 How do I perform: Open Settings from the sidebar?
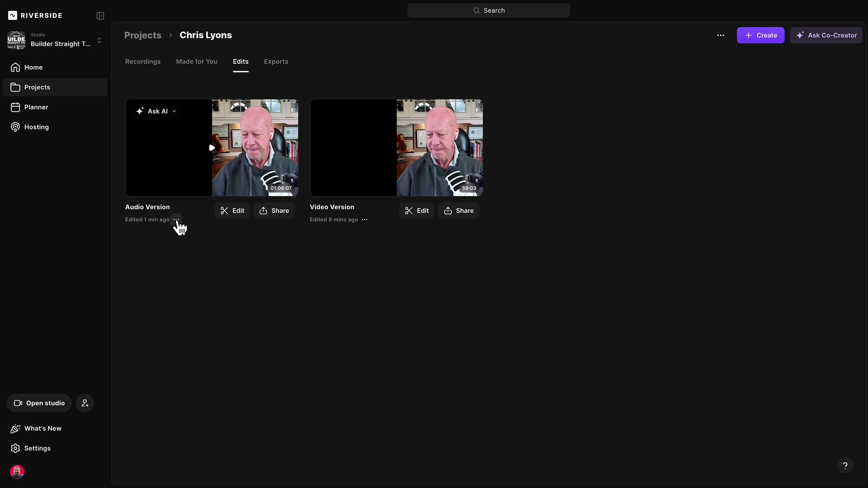[37, 448]
